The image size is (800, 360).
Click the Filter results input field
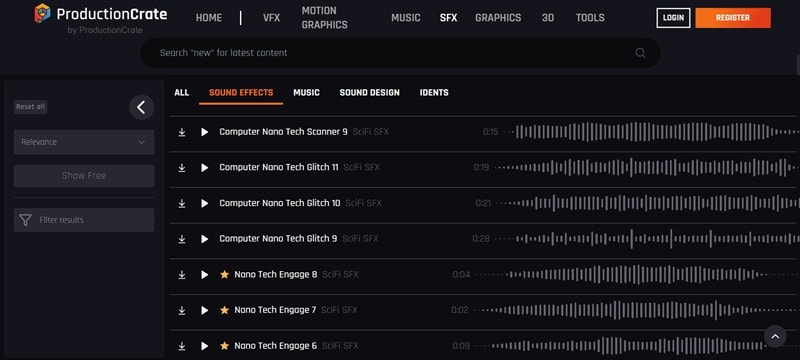click(84, 220)
